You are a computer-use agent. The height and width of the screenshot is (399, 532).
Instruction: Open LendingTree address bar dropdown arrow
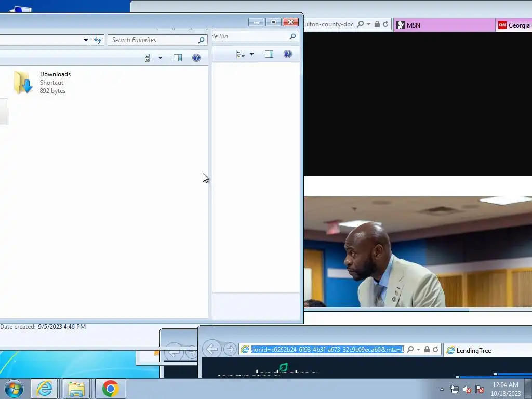coord(418,350)
